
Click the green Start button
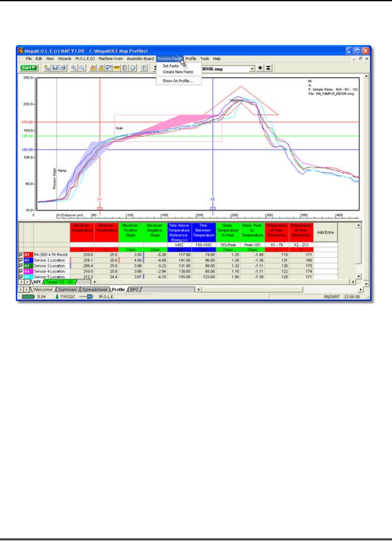pos(29,67)
